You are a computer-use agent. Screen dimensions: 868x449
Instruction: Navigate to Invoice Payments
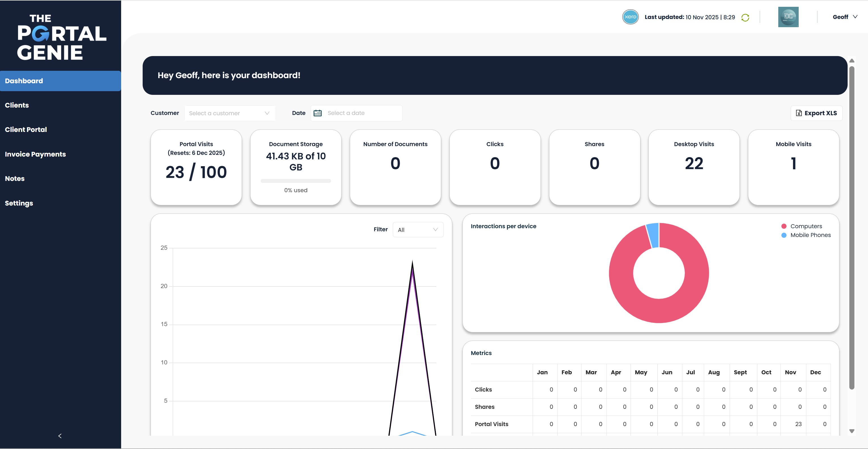[35, 154]
